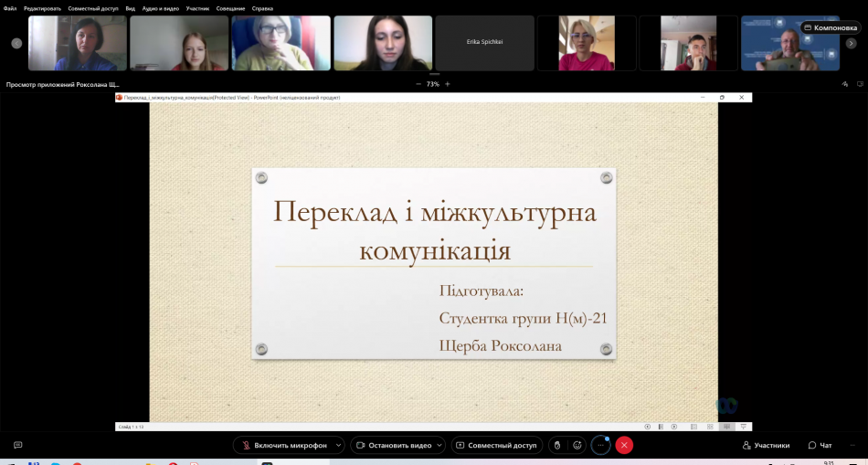Image resolution: width=868 pixels, height=465 pixels.
Task: Open the Файл menu
Action: tap(9, 8)
